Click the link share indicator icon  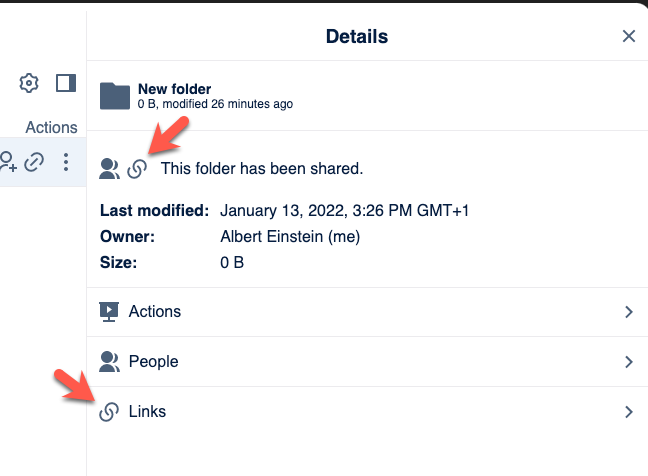pos(137,169)
